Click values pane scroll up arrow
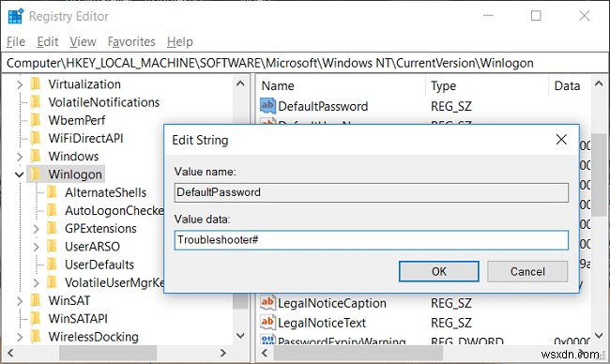Image resolution: width=610 pixels, height=364 pixels. [x=599, y=83]
